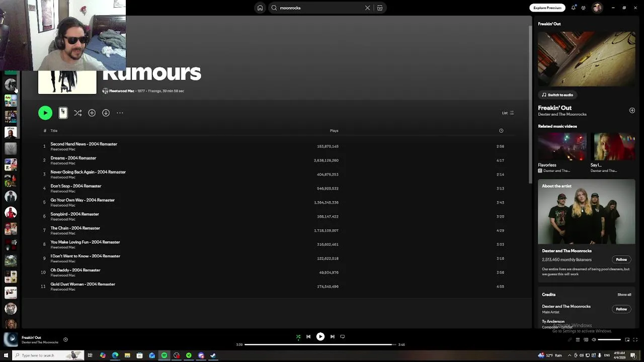Image resolution: width=644 pixels, height=362 pixels.
Task: Play the Rumours album with green button
Action: point(45,113)
